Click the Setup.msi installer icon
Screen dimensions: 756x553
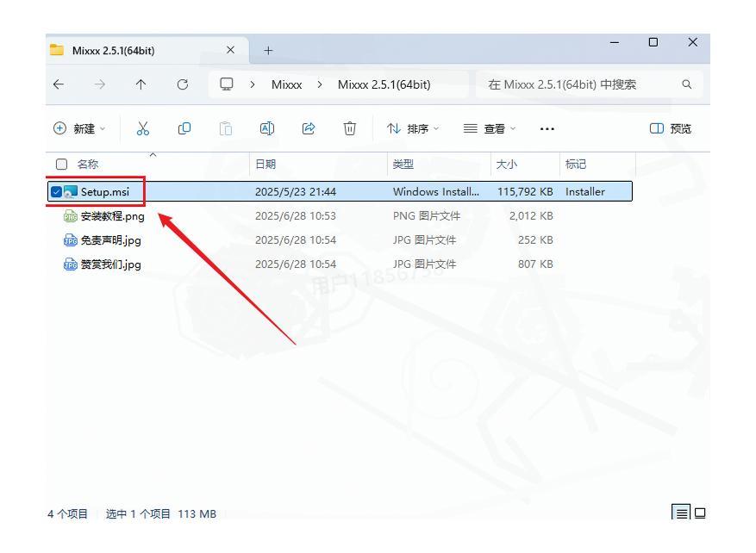[71, 192]
